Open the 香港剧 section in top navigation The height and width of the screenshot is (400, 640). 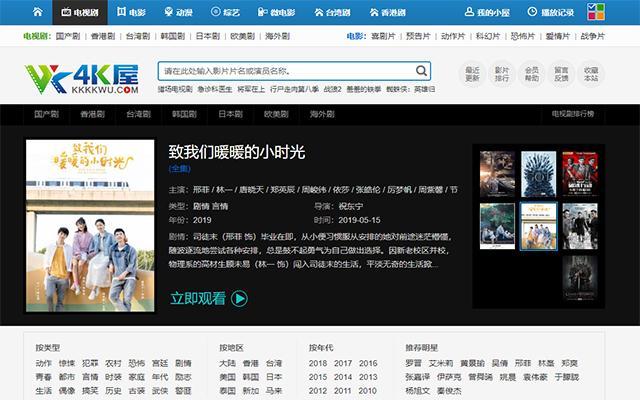coord(388,12)
